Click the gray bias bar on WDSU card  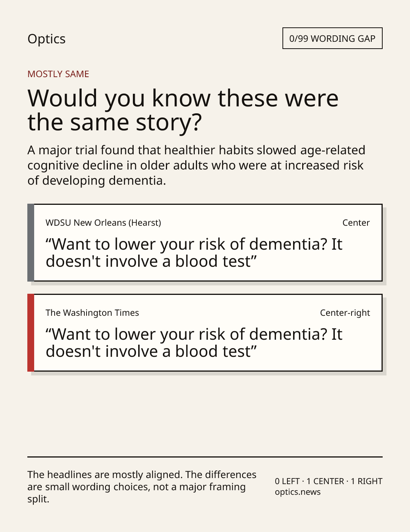(x=31, y=243)
